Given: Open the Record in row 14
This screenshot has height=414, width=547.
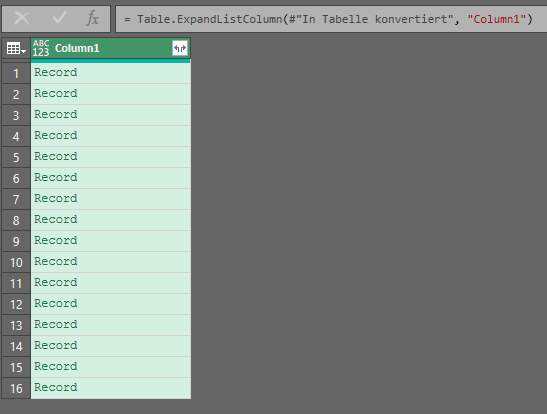Looking at the screenshot, I should [x=56, y=345].
